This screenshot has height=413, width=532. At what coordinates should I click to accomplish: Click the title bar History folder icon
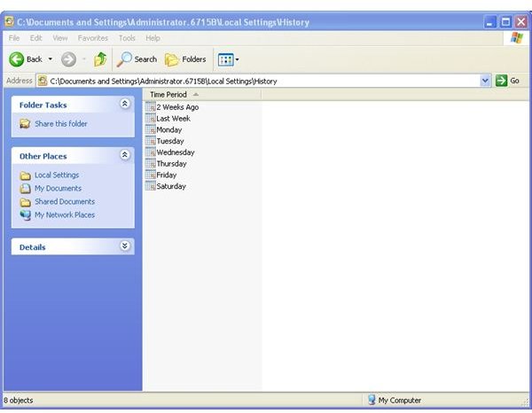point(10,21)
